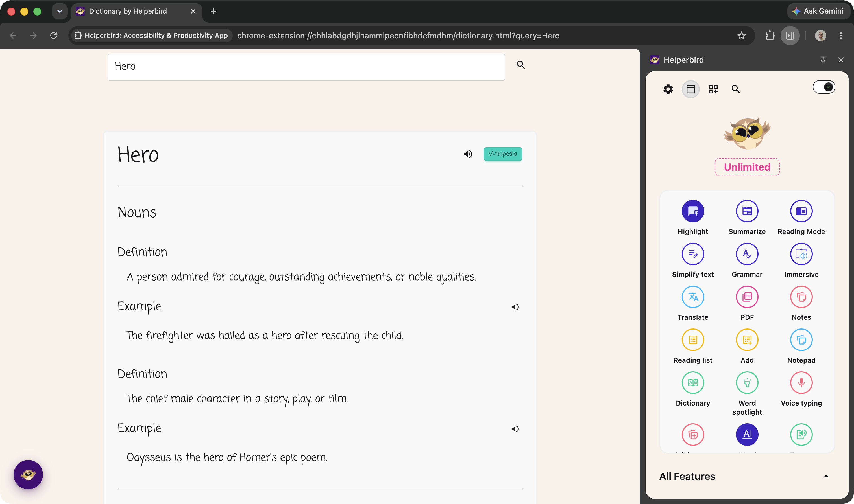The width and height of the screenshot is (854, 504).
Task: Play audio for the firefighter example
Action: (x=515, y=307)
